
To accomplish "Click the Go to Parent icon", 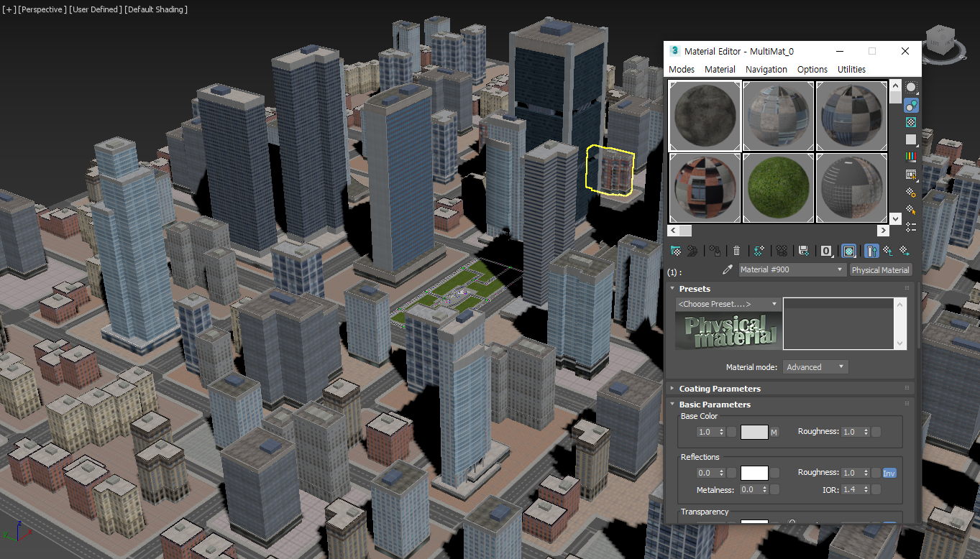I will point(888,251).
